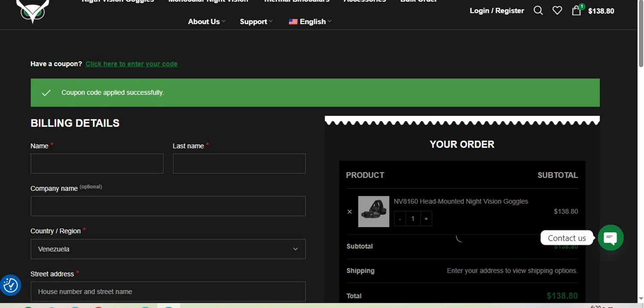This screenshot has width=644, height=308.
Task: Remove NV8160 goggles with the × icon
Action: [x=349, y=211]
